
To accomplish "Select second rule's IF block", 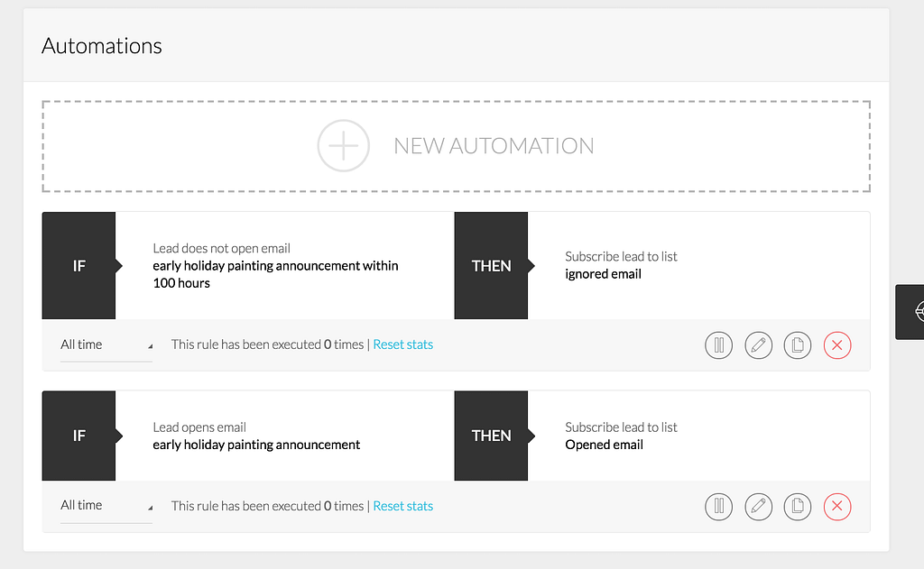I will (x=79, y=436).
